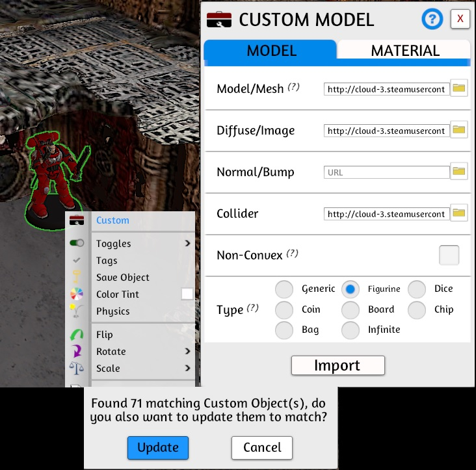Select the Figurine type radio button
The image size is (476, 470).
tap(350, 289)
